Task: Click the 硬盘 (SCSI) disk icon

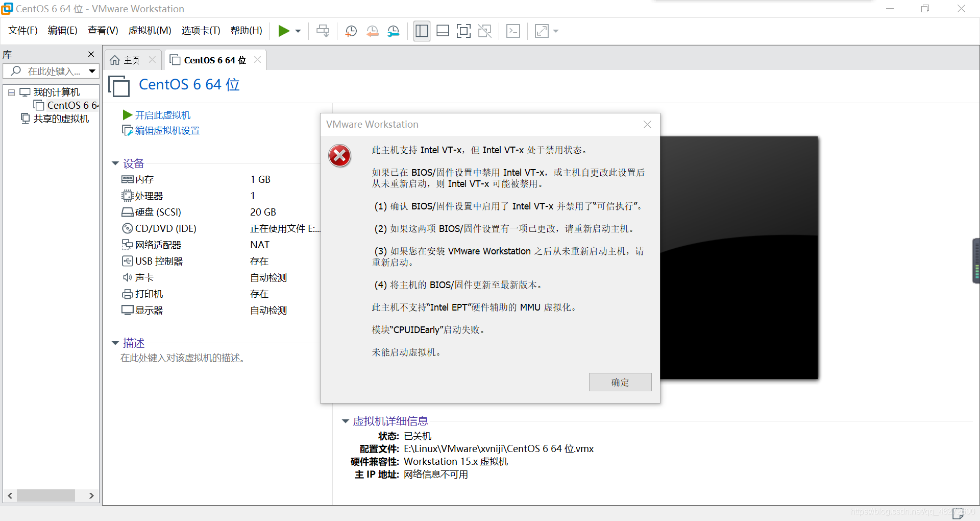Action: coord(127,212)
